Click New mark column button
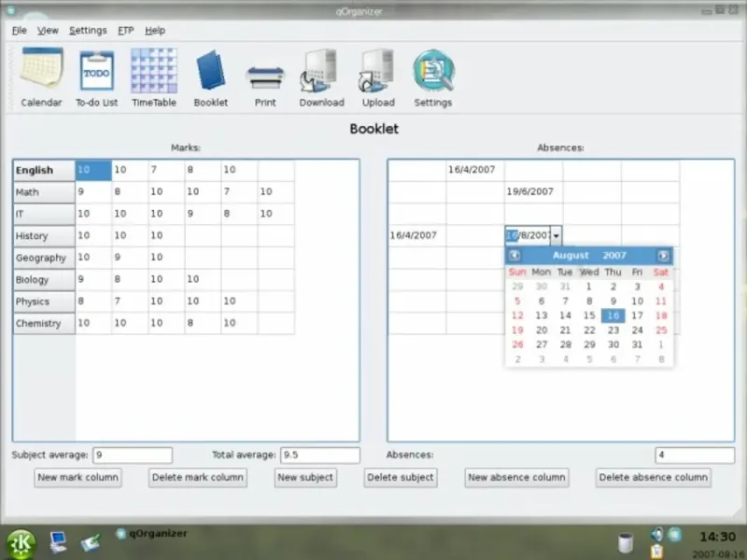The width and height of the screenshot is (747, 560). coord(78,478)
